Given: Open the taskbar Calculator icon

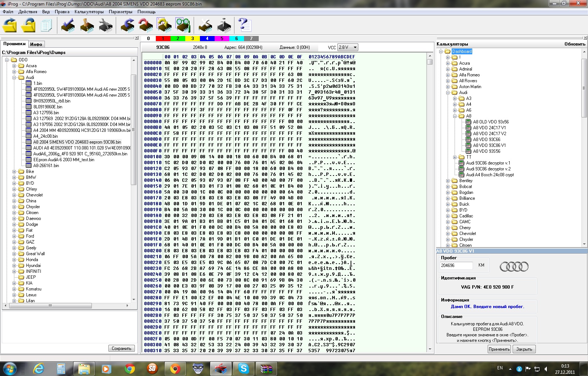Looking at the screenshot, I should pyautogui.click(x=61, y=368).
